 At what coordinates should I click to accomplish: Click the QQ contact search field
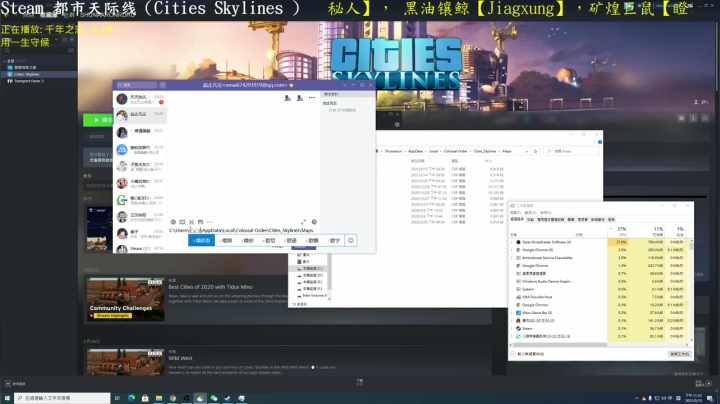pyautogui.click(x=136, y=85)
